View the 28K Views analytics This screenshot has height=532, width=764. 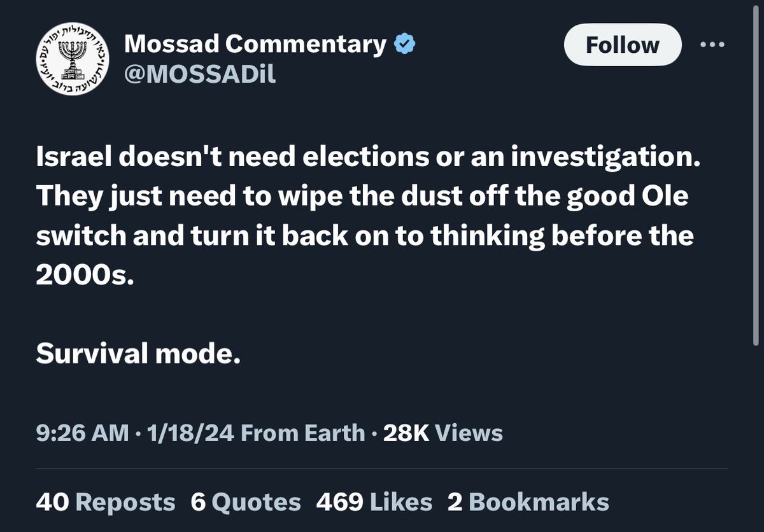tap(443, 433)
